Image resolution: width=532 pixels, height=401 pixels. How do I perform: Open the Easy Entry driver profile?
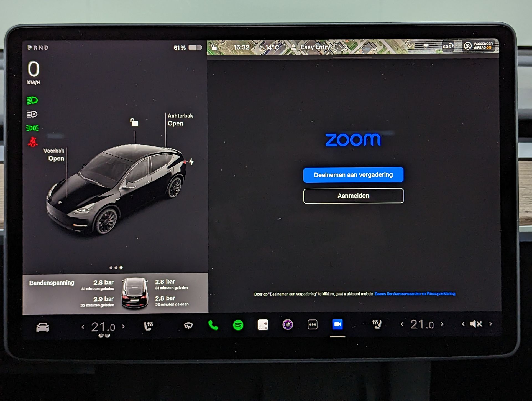point(310,47)
